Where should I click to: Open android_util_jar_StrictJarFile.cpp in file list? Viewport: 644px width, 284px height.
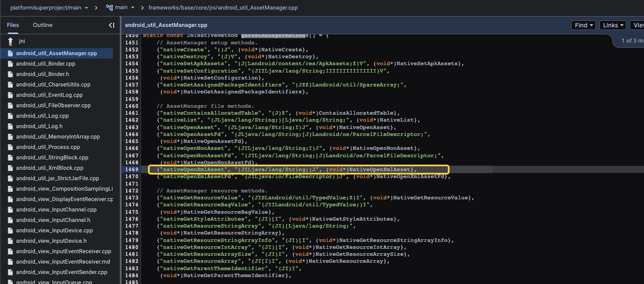pyautogui.click(x=57, y=178)
